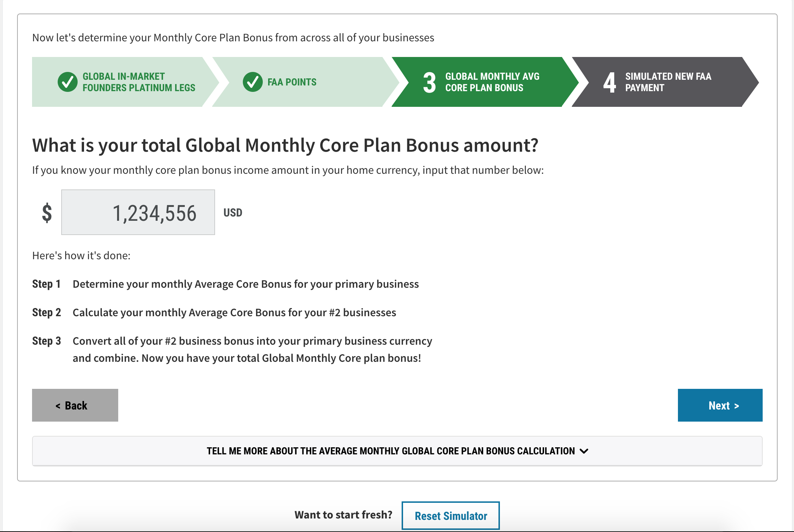
Task: Click Step 1 primary business instruction text
Action: tap(245, 284)
